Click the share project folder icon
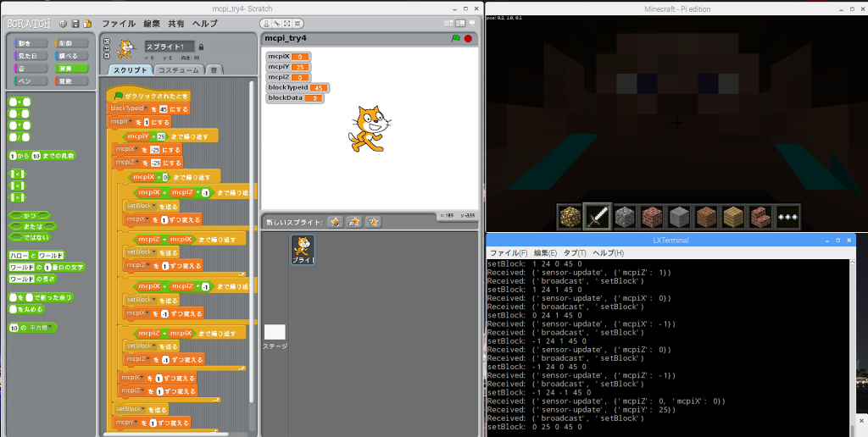The width and height of the screenshot is (868, 437). point(87,24)
